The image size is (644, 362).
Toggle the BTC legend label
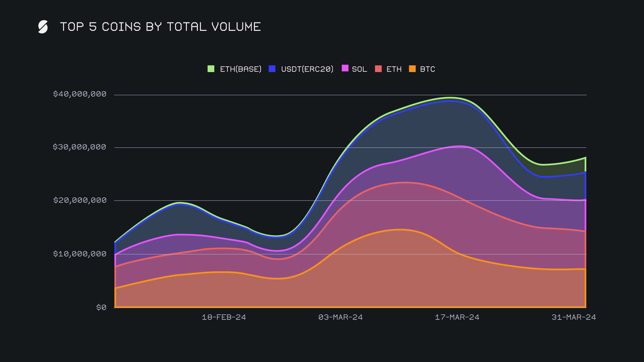click(427, 69)
